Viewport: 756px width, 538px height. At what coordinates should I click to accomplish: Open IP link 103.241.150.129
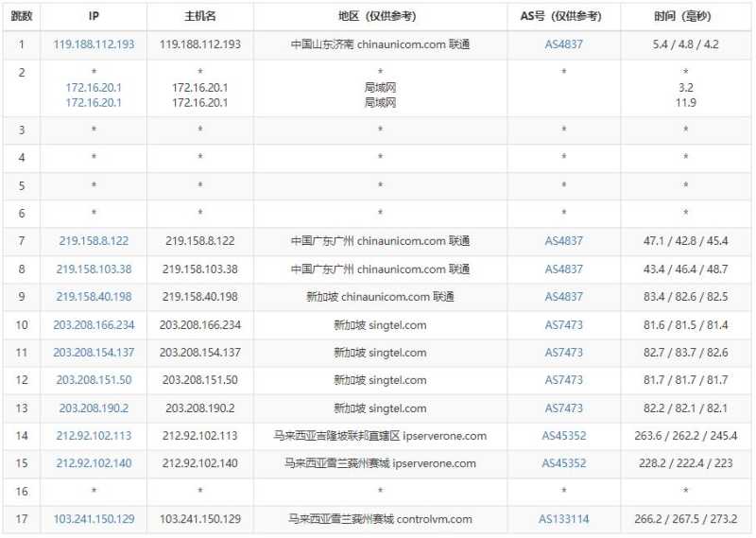click(x=94, y=519)
